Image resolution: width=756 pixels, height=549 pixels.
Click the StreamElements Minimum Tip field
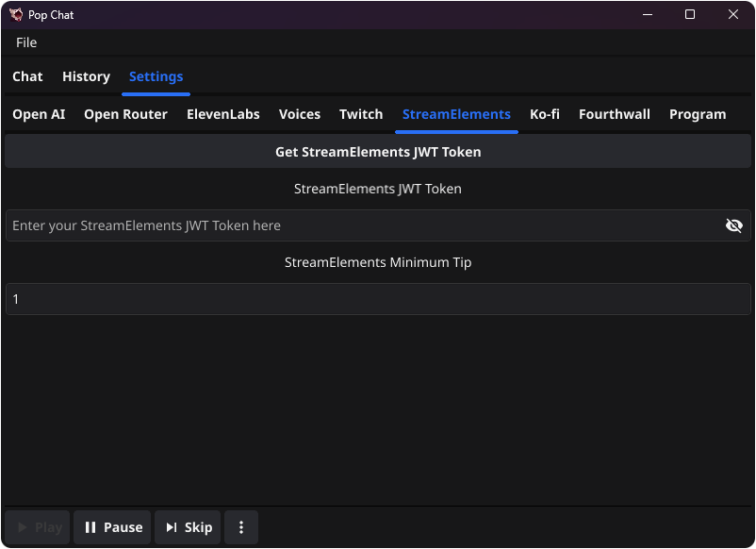point(378,299)
